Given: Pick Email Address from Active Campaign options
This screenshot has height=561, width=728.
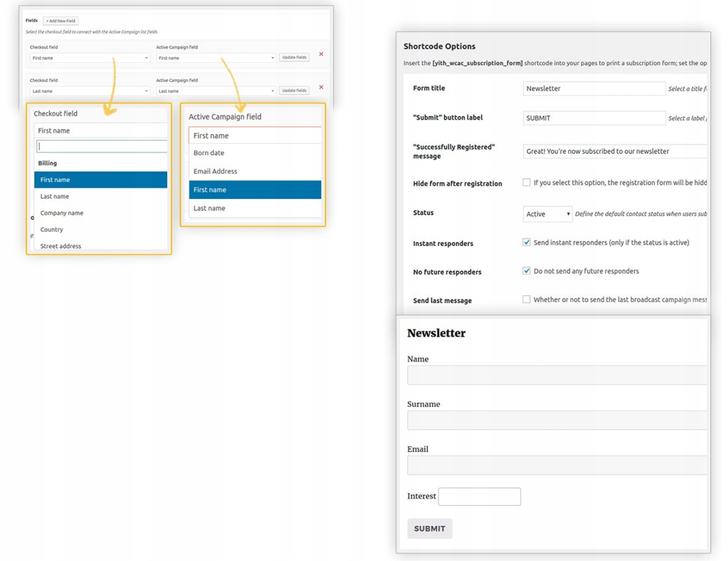Looking at the screenshot, I should 215,172.
